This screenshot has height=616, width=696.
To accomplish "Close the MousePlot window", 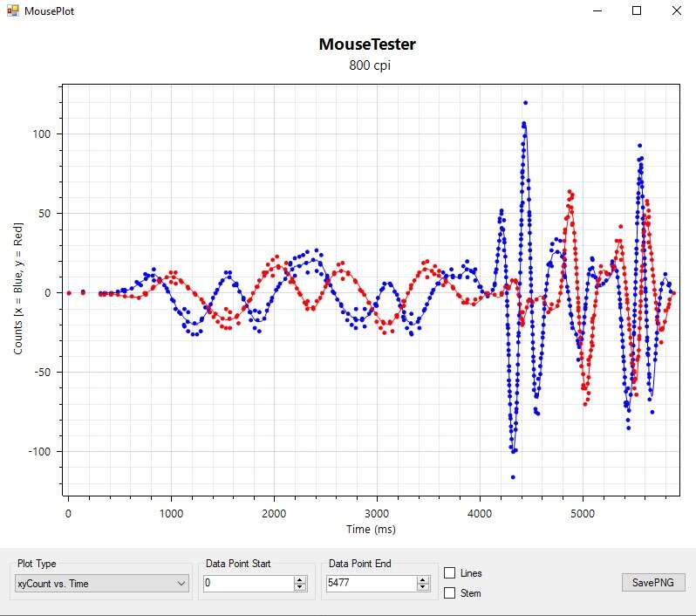I will click(676, 11).
